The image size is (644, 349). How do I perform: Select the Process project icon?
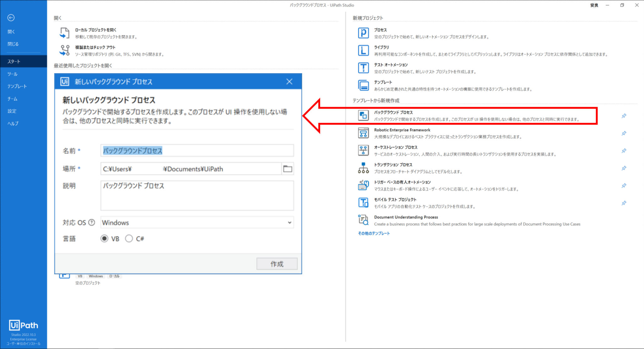click(x=363, y=33)
